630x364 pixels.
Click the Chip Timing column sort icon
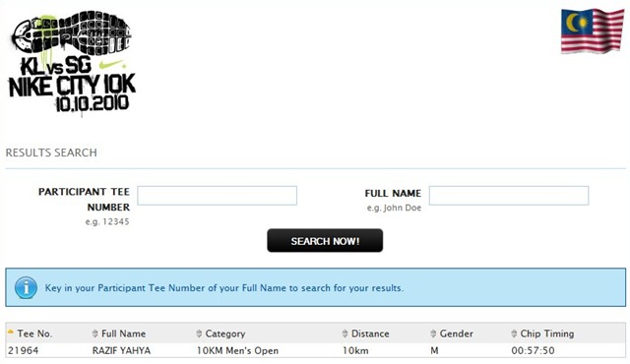(514, 334)
